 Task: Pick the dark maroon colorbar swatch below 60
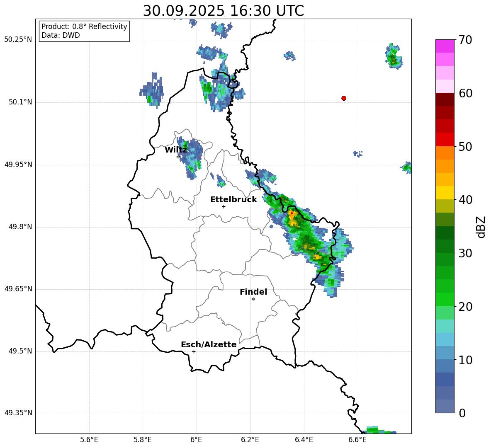pyautogui.click(x=445, y=99)
